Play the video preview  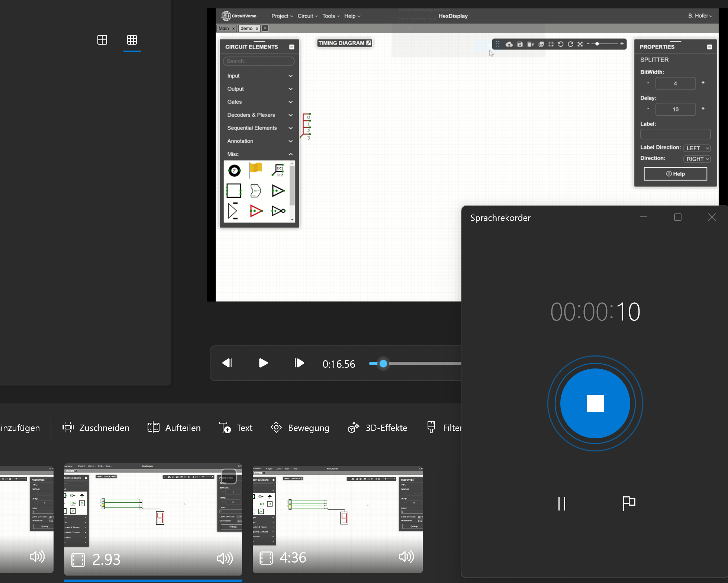coord(263,363)
